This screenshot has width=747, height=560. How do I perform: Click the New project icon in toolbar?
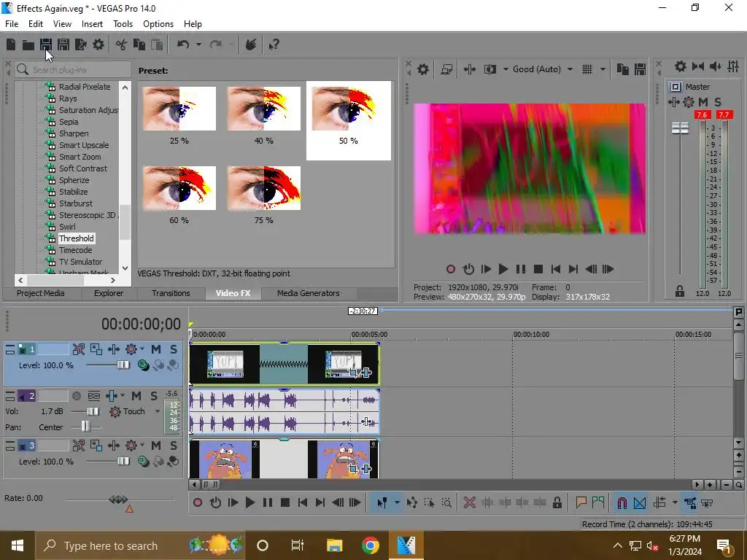click(11, 44)
